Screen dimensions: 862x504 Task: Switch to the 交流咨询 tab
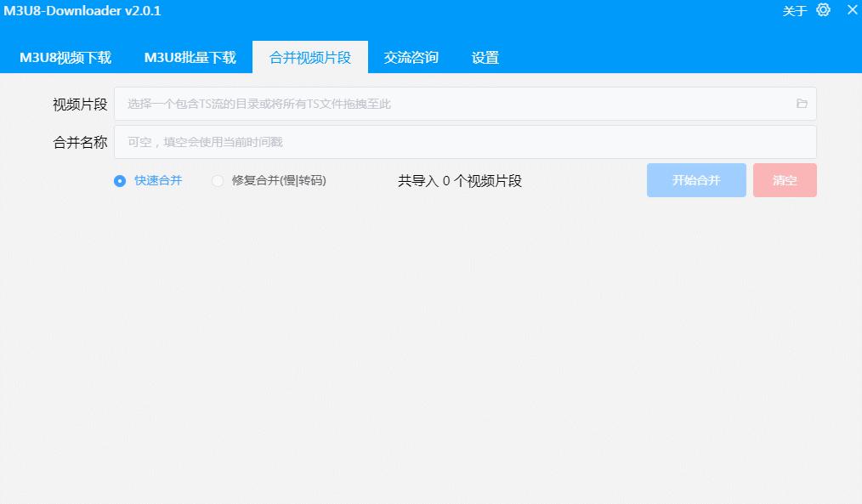tap(411, 57)
